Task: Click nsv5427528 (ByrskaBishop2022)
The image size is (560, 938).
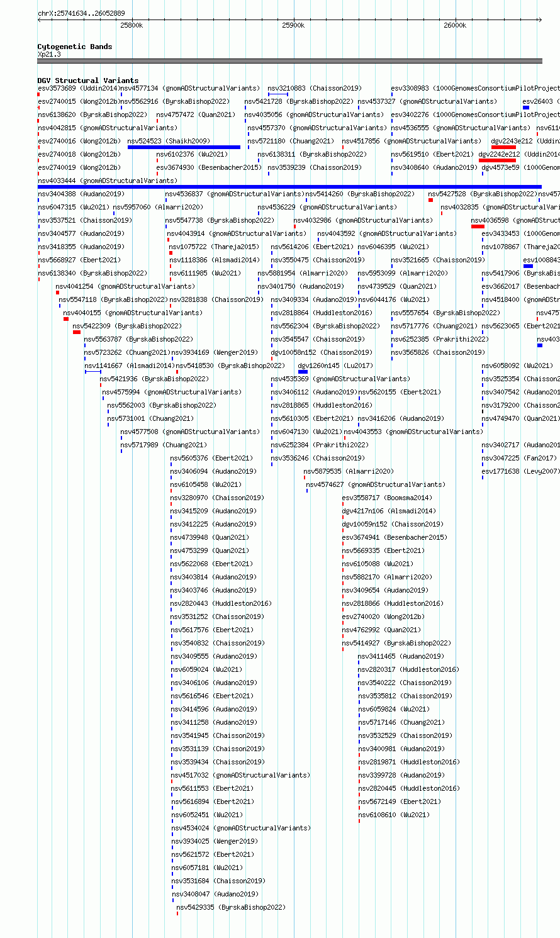Action: pyautogui.click(x=483, y=194)
